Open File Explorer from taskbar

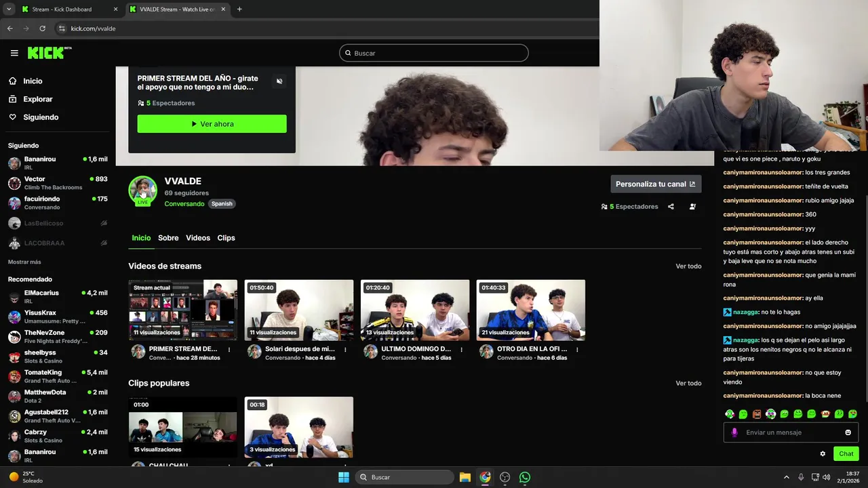click(x=465, y=477)
